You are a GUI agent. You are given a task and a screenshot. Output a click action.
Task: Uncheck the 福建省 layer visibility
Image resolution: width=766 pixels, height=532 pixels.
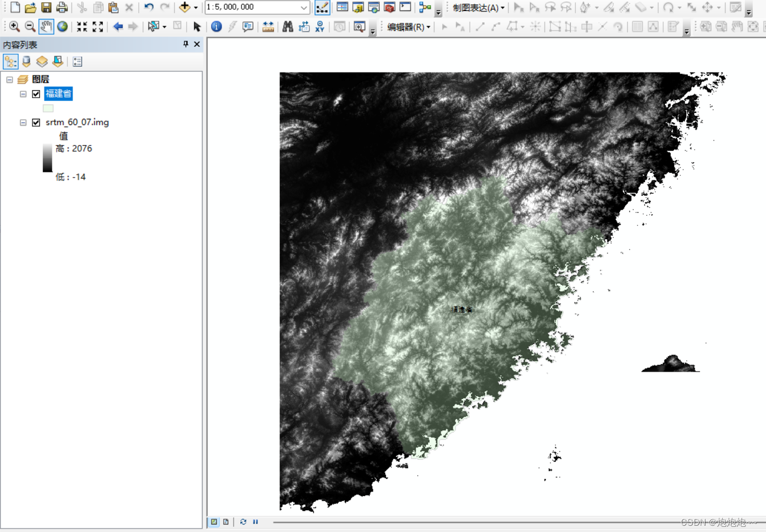[x=36, y=94]
